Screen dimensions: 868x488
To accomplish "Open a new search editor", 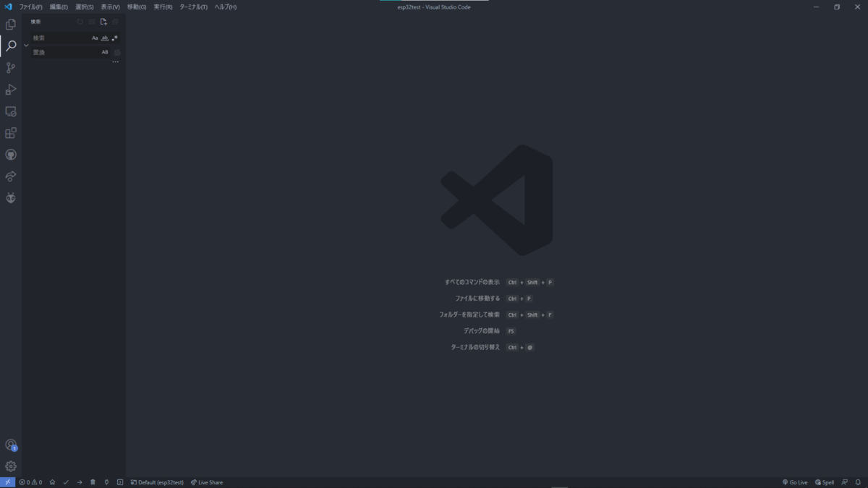I will pyautogui.click(x=103, y=22).
